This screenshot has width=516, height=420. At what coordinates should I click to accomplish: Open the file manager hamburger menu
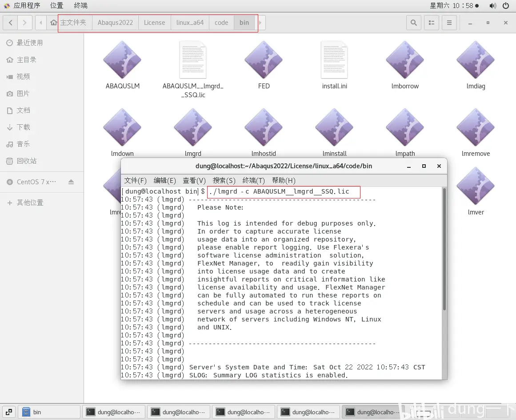(449, 23)
